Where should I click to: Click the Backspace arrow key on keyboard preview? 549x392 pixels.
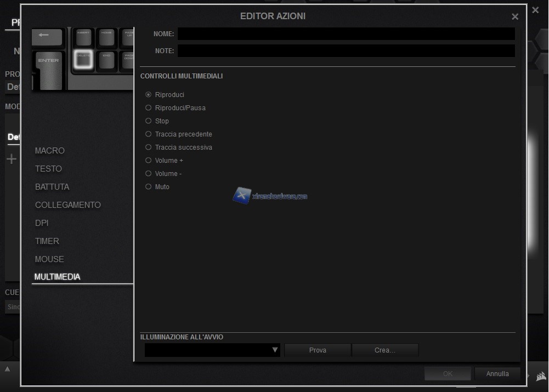tap(48, 36)
